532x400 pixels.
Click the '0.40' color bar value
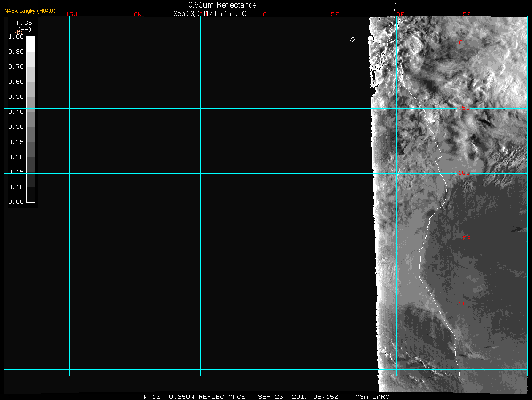[16, 112]
